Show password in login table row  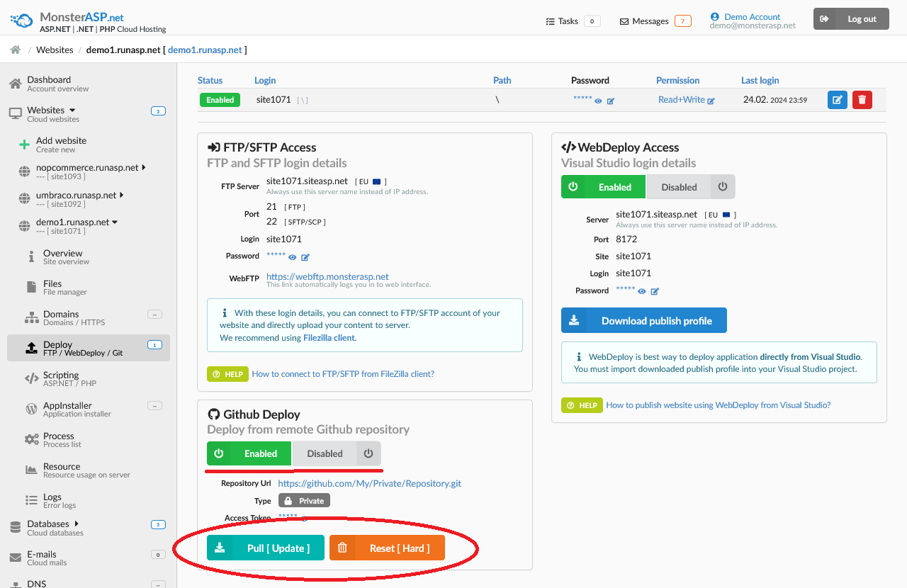tap(599, 101)
